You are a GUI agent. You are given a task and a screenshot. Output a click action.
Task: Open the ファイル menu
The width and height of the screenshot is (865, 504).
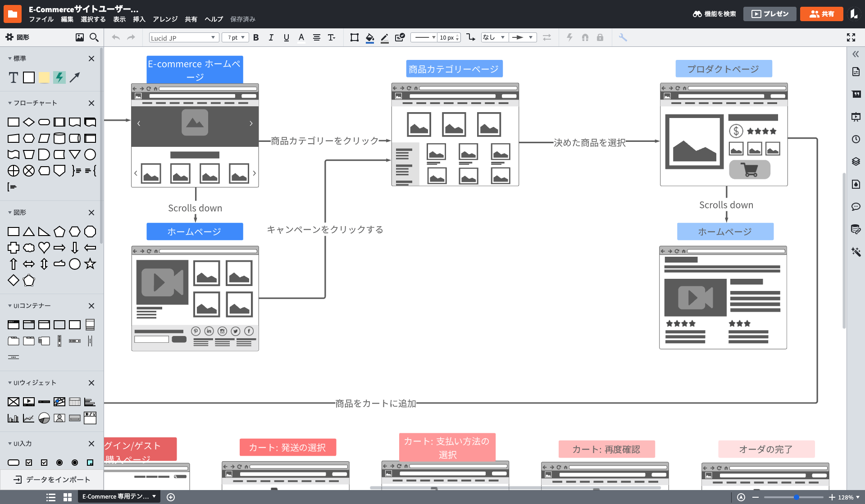tap(41, 19)
